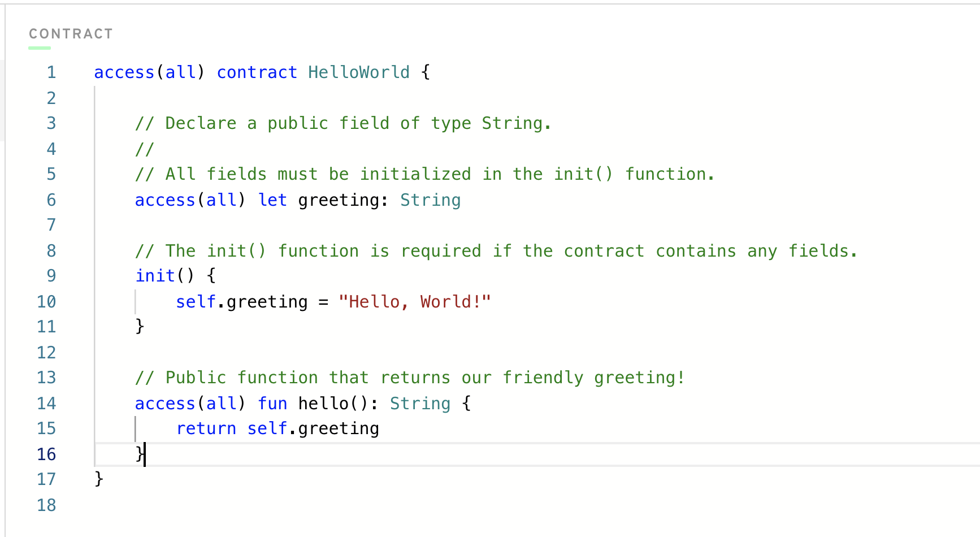
Task: Click self.greeting on line 10
Action: [242, 302]
